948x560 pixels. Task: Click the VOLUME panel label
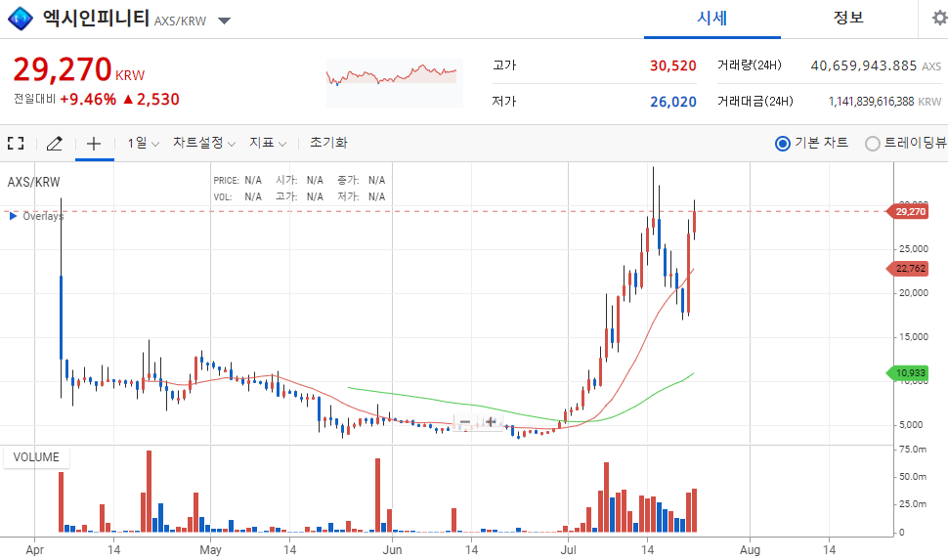point(36,457)
